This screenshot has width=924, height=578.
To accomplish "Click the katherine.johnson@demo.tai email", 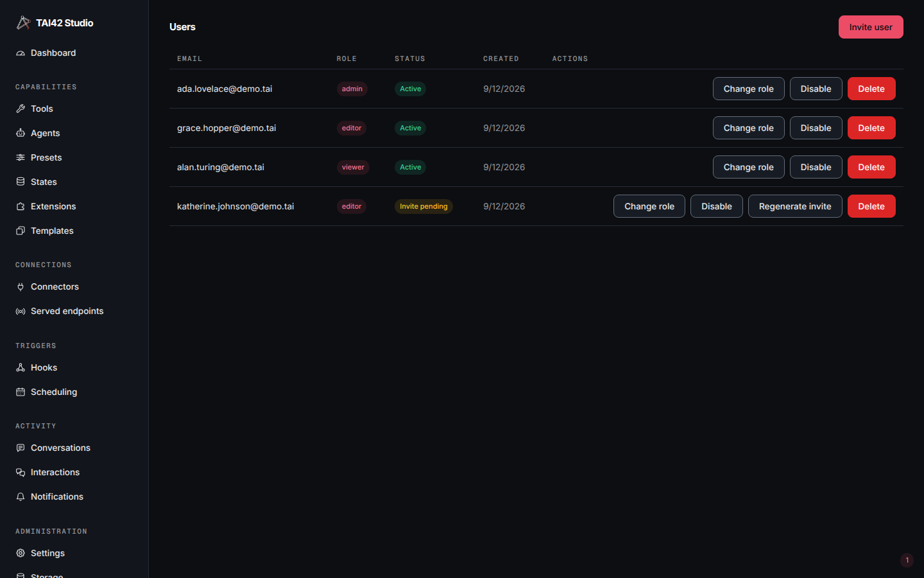I will click(x=235, y=206).
